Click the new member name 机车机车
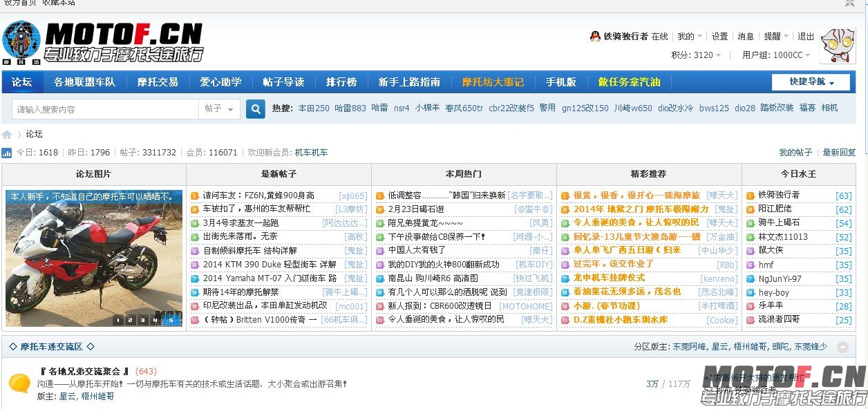 pos(311,153)
